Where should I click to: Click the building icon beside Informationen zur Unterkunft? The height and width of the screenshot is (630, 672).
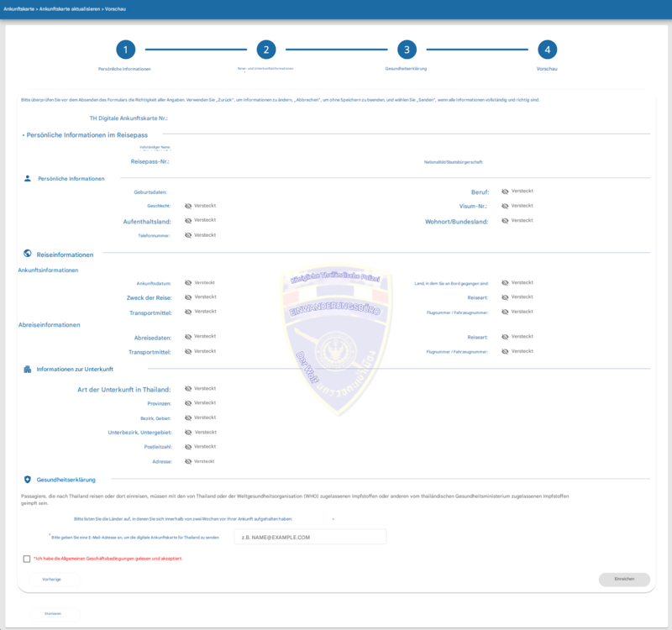point(28,369)
